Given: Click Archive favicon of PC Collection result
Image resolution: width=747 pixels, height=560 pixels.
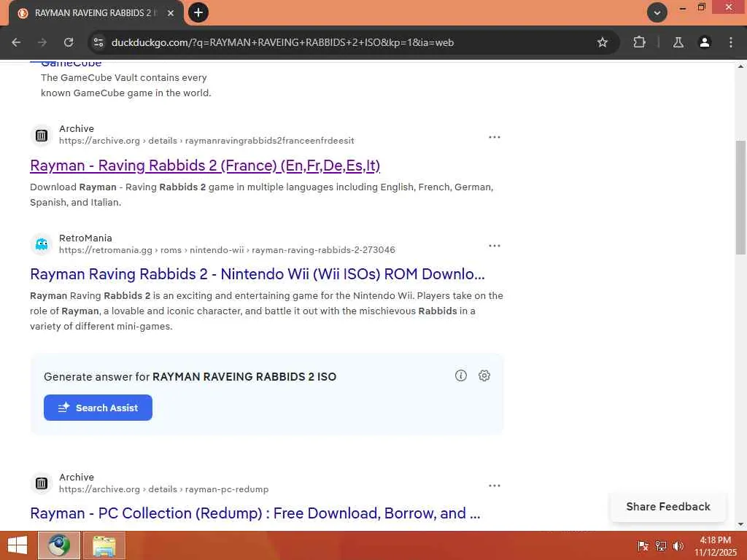Looking at the screenshot, I should 42,483.
